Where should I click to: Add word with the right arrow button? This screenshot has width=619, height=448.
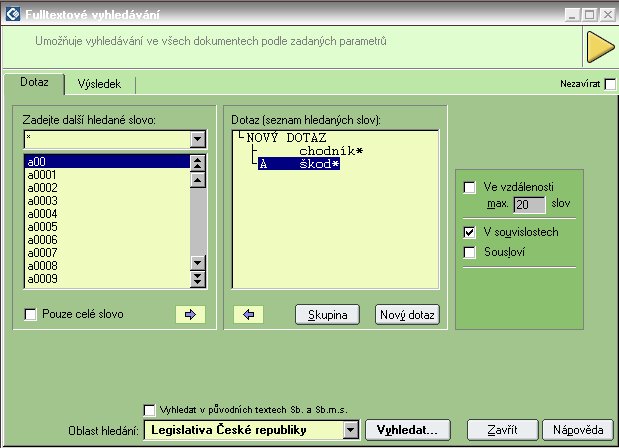pos(190,315)
